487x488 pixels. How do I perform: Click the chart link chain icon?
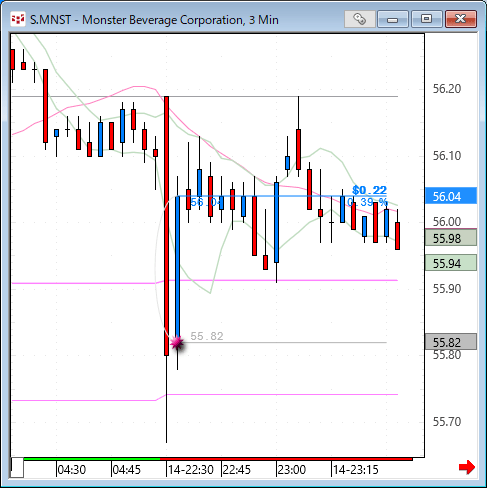360,19
